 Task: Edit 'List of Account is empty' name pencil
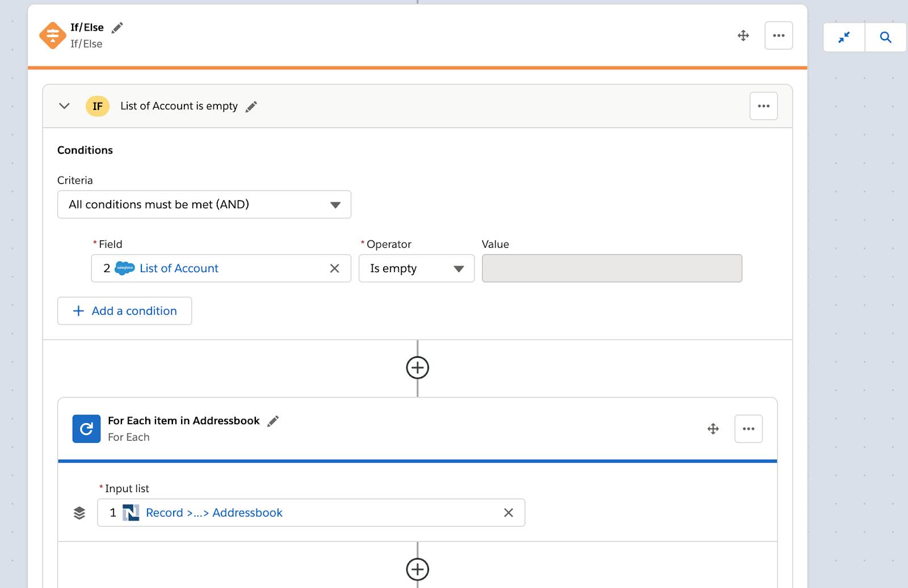(251, 107)
